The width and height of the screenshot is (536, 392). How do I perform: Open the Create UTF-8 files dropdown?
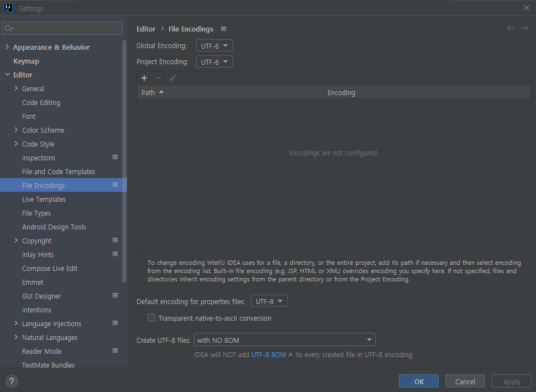[285, 340]
